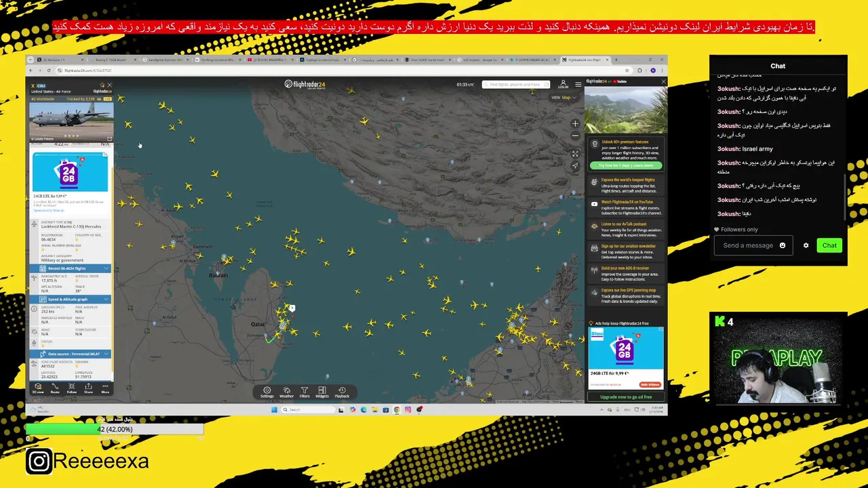The image size is (868, 488).
Task: Open 3D view for selected aircraft
Action: coord(38,388)
